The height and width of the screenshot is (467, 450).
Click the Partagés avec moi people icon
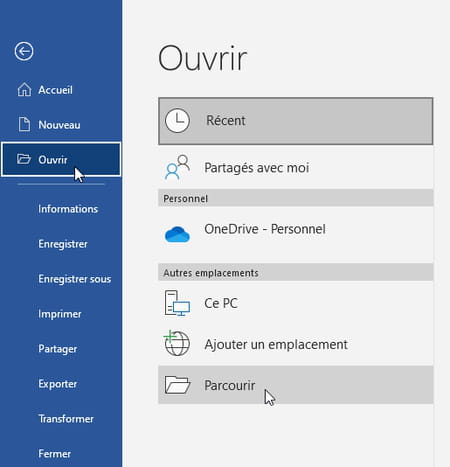point(177,167)
